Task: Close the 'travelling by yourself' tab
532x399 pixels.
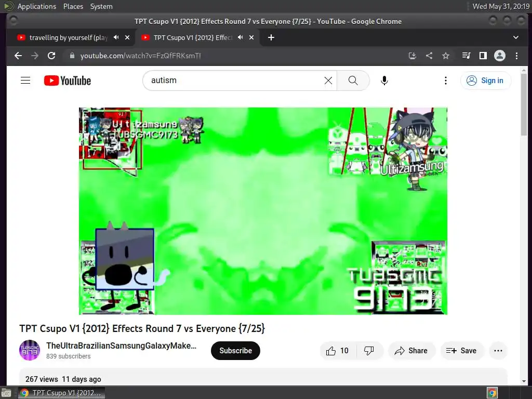Action: coord(127,37)
